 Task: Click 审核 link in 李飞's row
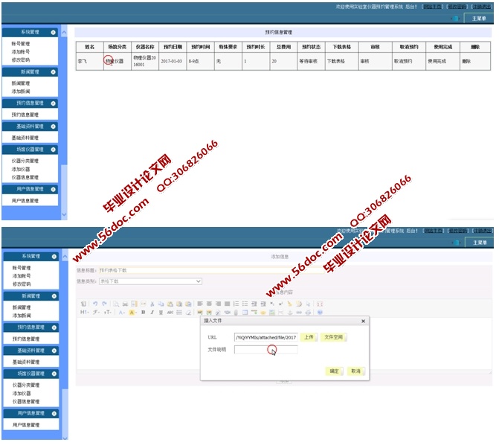364,61
